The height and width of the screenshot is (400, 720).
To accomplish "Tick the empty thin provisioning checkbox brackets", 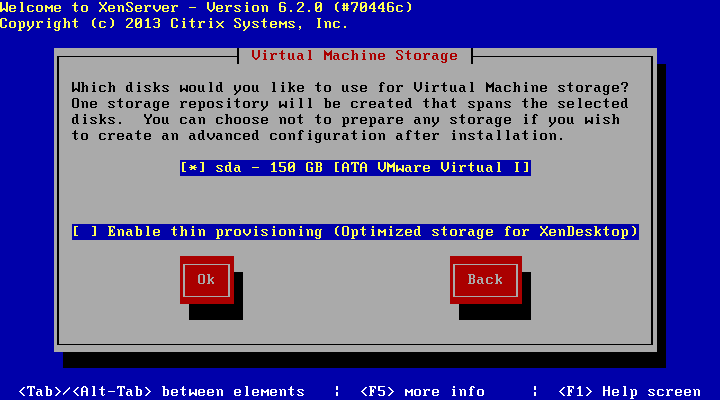I will point(85,231).
